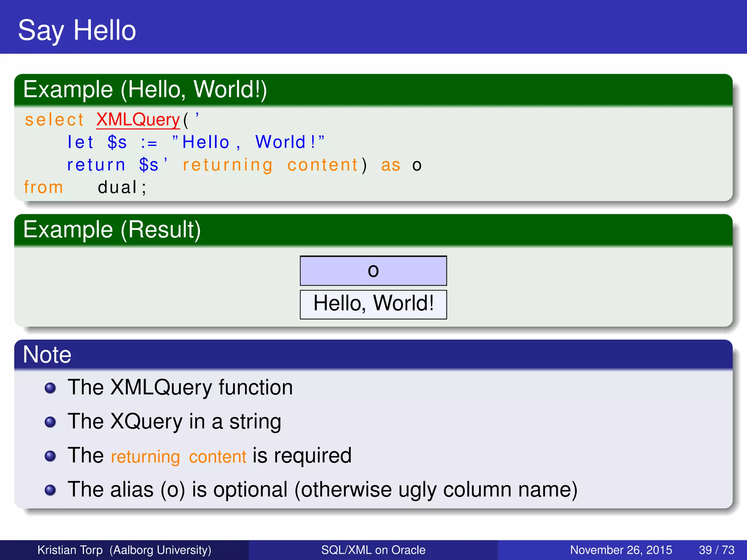
Task: Click the 'Say Hello' slide title
Action: pos(77,30)
